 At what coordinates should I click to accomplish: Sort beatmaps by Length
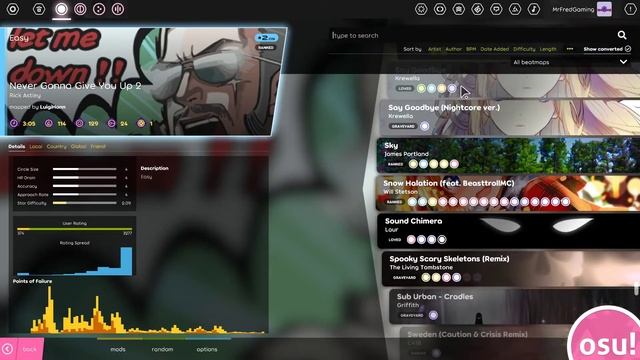pos(548,49)
